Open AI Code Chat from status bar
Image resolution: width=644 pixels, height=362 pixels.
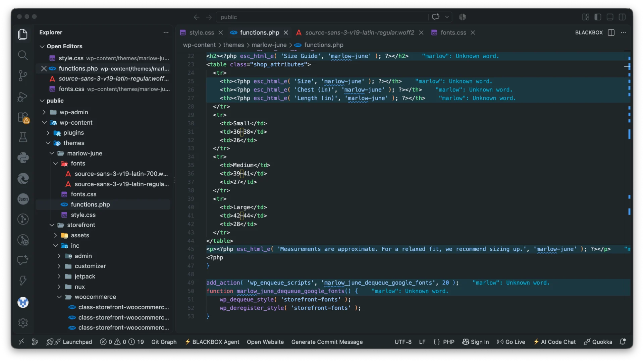pyautogui.click(x=554, y=342)
